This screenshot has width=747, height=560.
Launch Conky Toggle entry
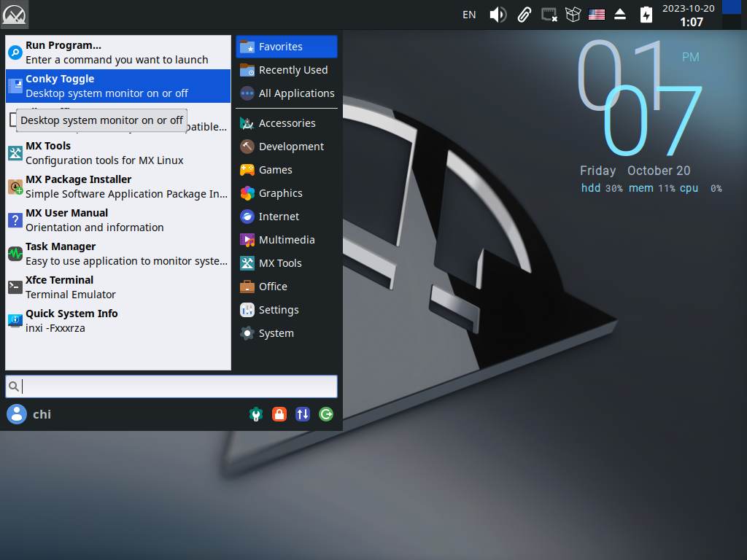118,86
